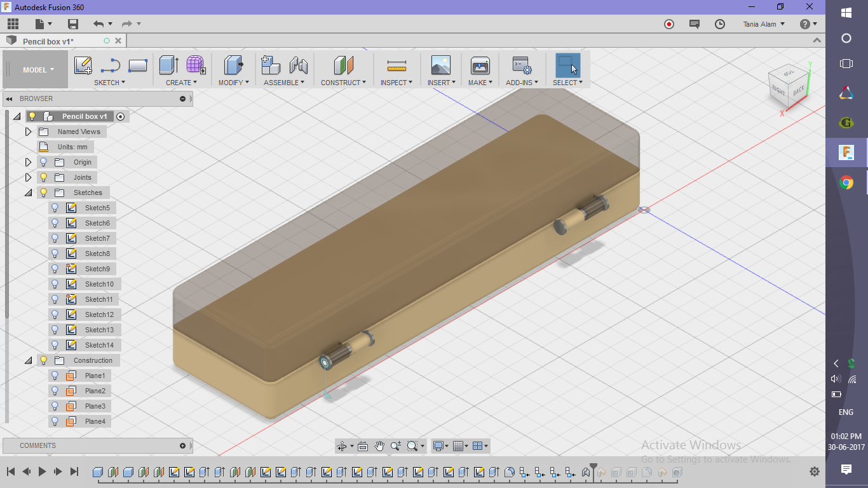Screen dimensions: 868x488
Task: Click the Scripts and Add-Ins icon
Action: point(522,65)
